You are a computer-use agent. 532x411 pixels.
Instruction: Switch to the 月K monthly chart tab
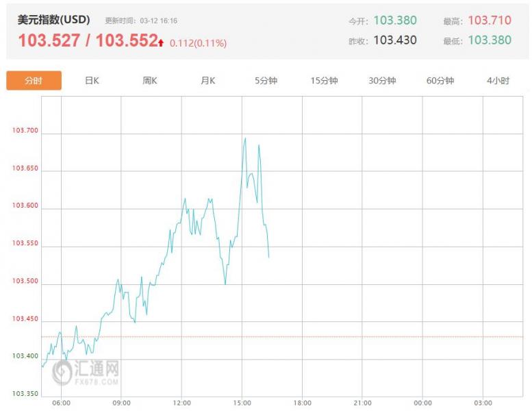[x=208, y=81]
